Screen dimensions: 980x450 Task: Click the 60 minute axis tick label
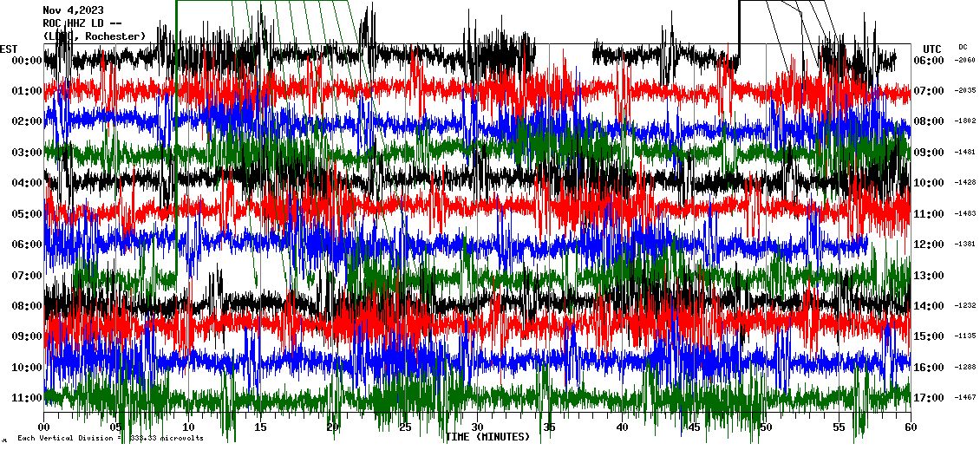pyautogui.click(x=910, y=427)
